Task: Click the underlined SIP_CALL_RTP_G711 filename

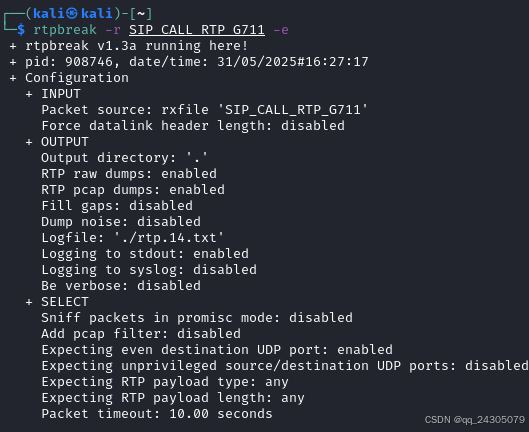Action: pos(197,30)
